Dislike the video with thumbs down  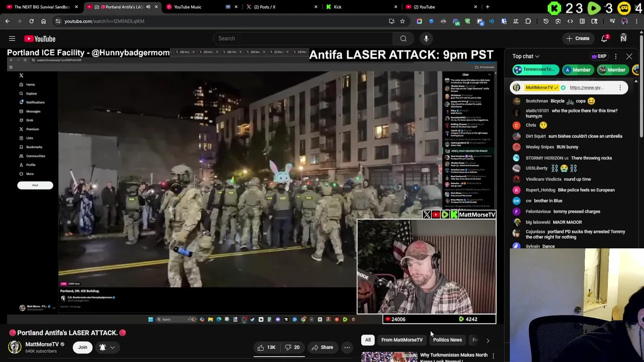click(x=292, y=347)
